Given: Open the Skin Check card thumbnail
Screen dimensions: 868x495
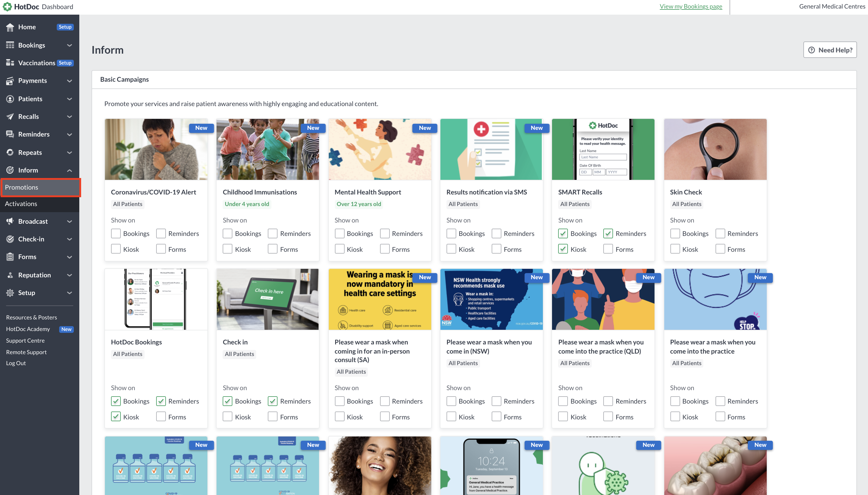Looking at the screenshot, I should tap(715, 149).
